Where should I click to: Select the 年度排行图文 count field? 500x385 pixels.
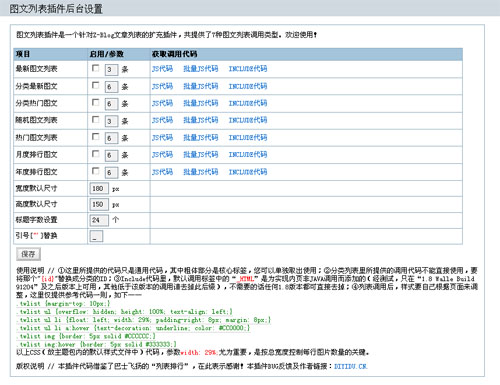coord(111,173)
